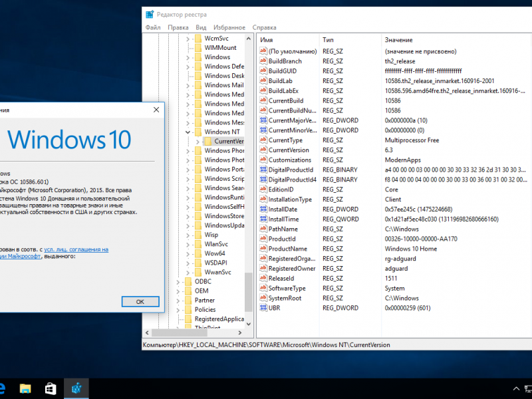Select the Windows Search tree item

coord(224,188)
